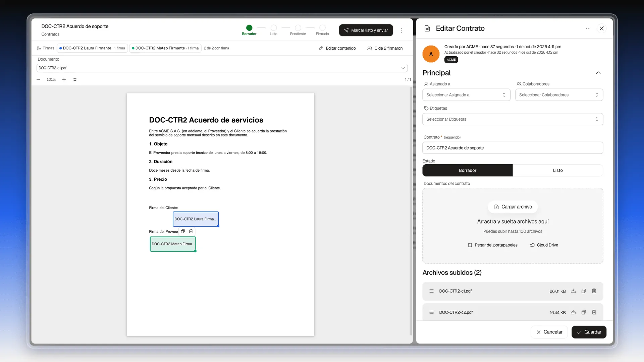This screenshot has width=644, height=362.
Task: Close the Editar Contrato panel
Action: pos(602,28)
